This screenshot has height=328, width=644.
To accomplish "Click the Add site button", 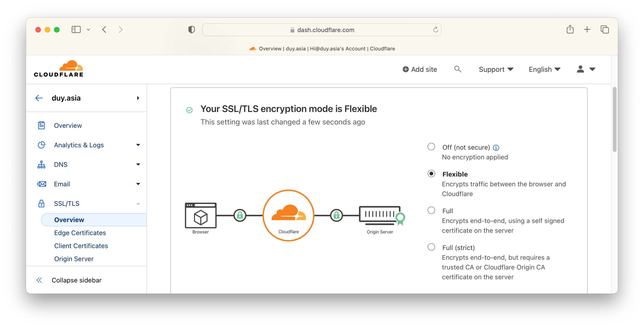I will tap(419, 69).
